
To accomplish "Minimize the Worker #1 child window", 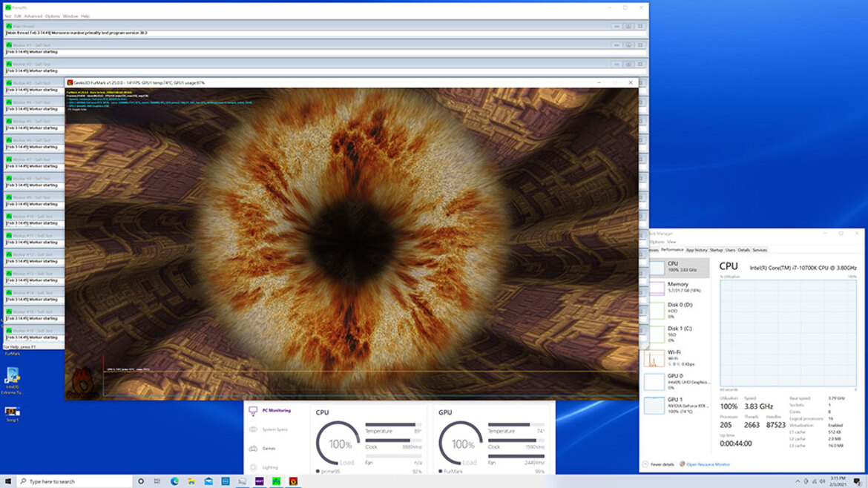I will [616, 44].
